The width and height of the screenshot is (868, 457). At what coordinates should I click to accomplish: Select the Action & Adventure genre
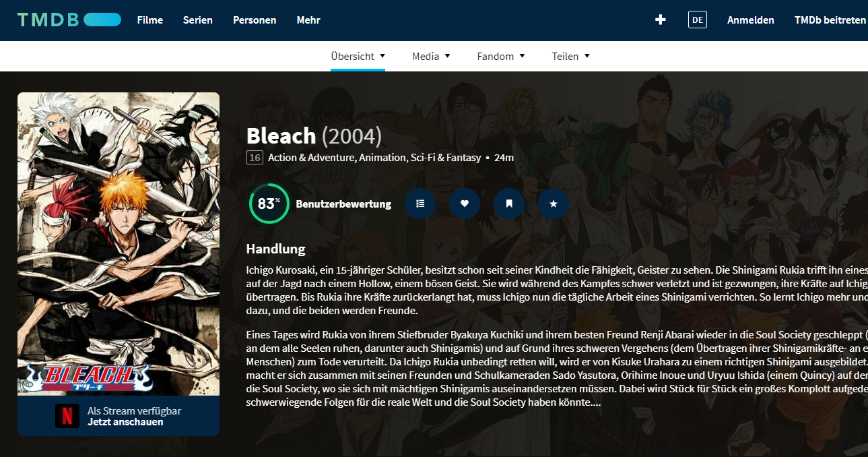point(311,158)
